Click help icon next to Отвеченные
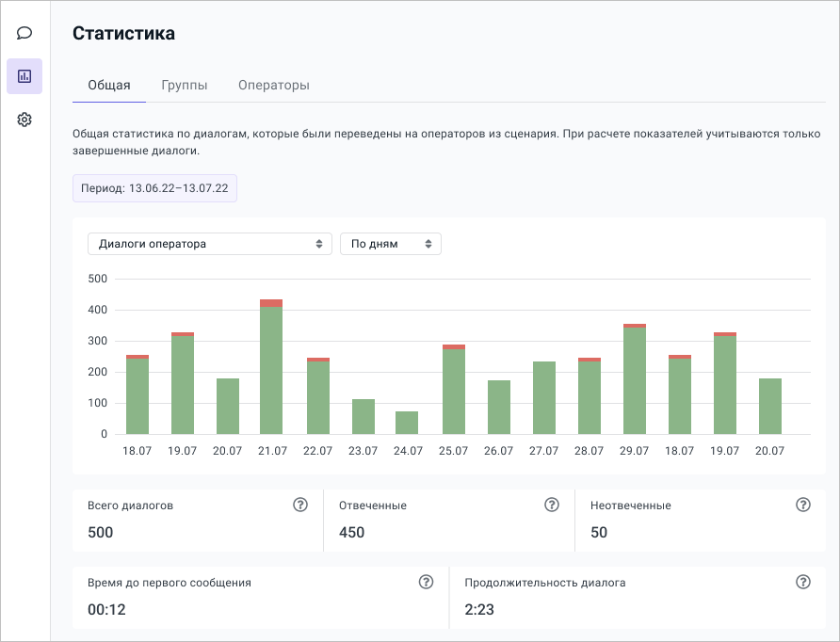Screen dimensions: 840x642 pyautogui.click(x=552, y=506)
